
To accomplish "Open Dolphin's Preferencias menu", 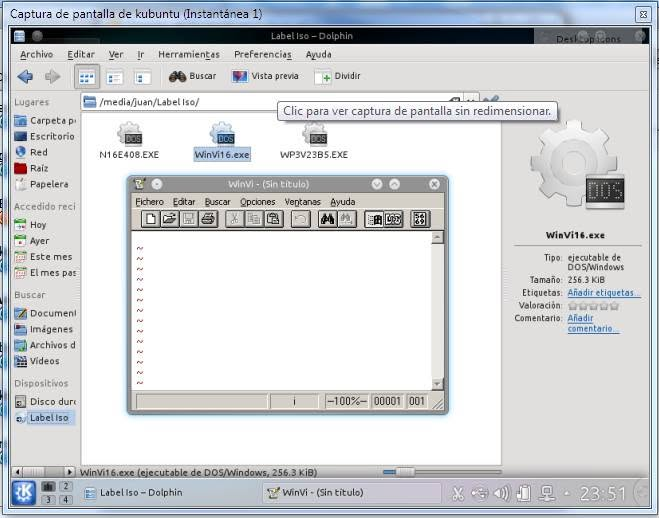I will 263,55.
